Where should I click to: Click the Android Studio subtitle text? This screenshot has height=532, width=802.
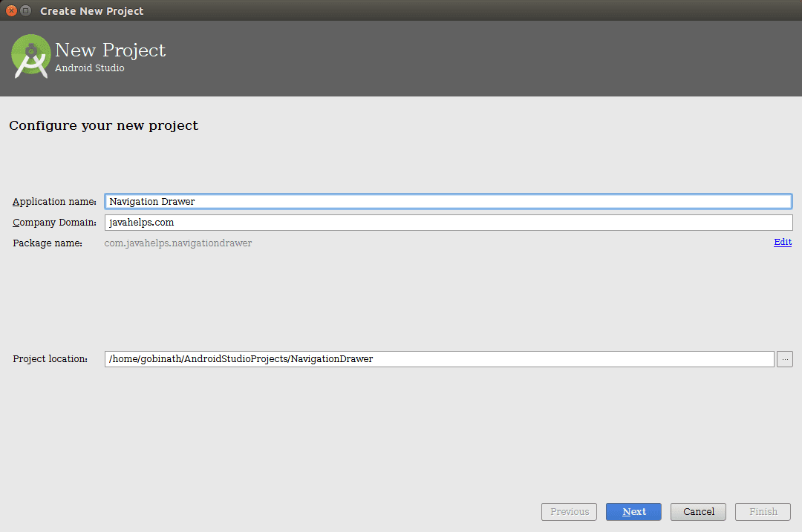click(90, 68)
